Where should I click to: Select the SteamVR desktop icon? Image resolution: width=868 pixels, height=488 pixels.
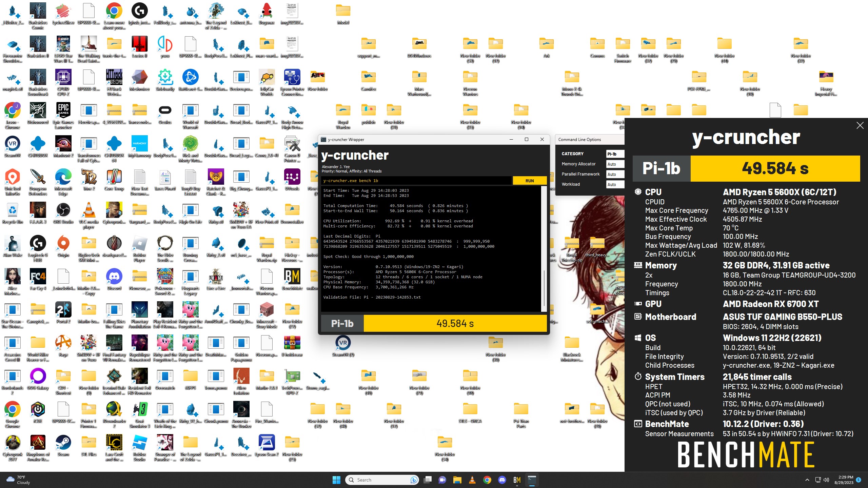tap(13, 147)
